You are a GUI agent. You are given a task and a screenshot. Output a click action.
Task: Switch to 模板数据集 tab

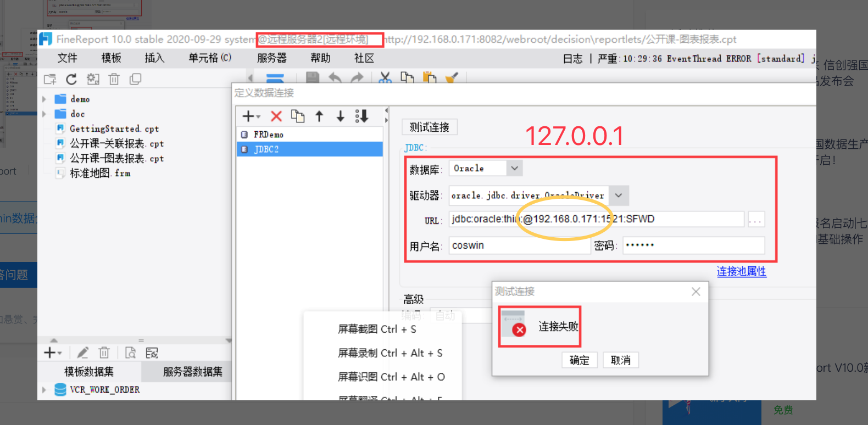pos(89,372)
